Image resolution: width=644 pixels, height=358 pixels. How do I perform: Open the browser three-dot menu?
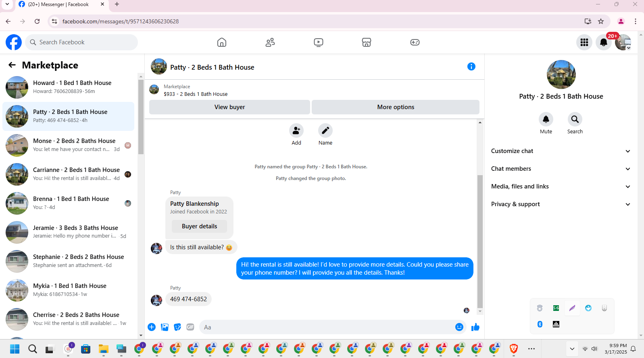pyautogui.click(x=636, y=21)
